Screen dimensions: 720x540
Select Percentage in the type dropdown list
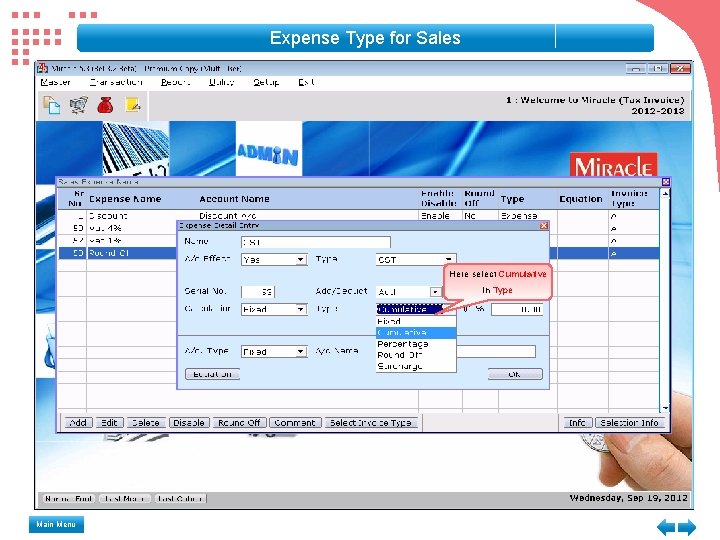[416, 344]
